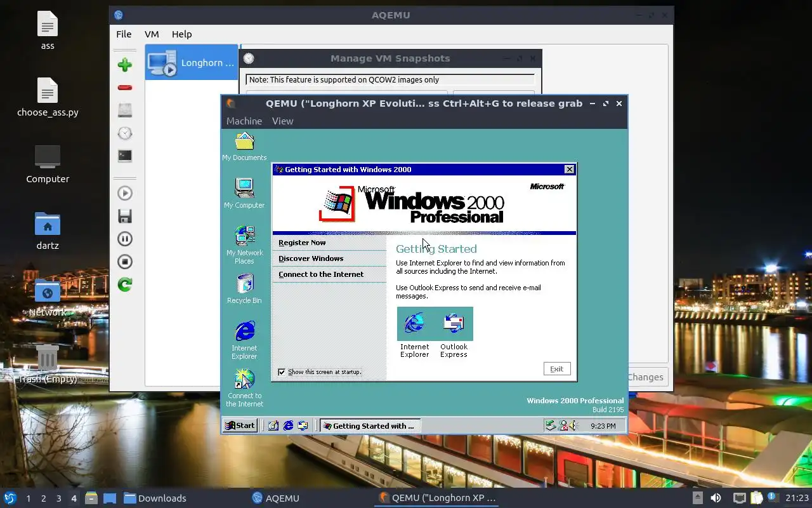
Task: Close the Getting Started dialog
Action: coord(570,170)
